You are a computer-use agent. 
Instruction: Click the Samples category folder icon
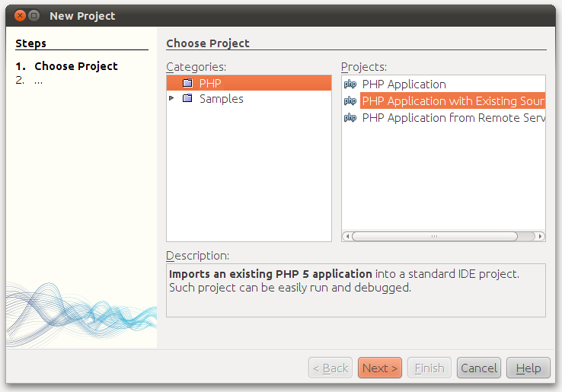pyautogui.click(x=187, y=99)
